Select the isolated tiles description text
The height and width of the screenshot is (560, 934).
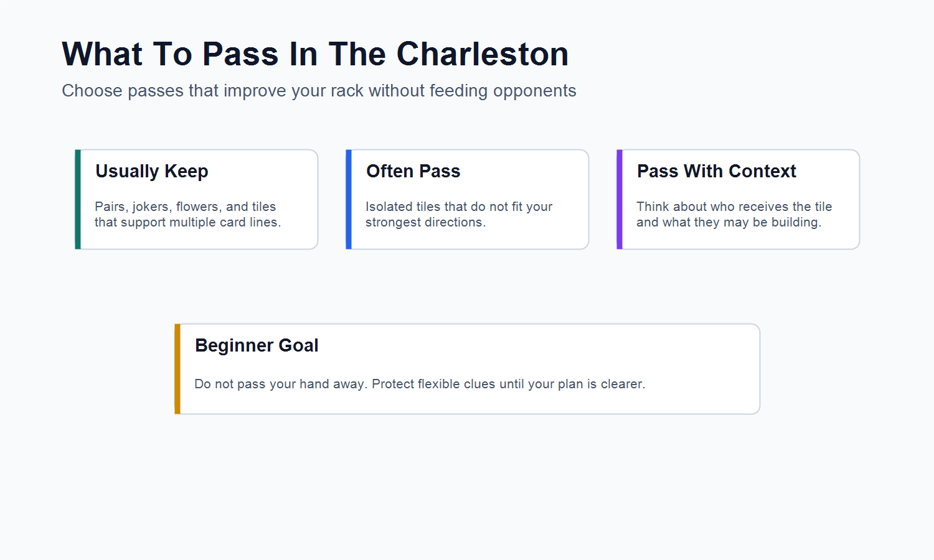[x=459, y=214]
